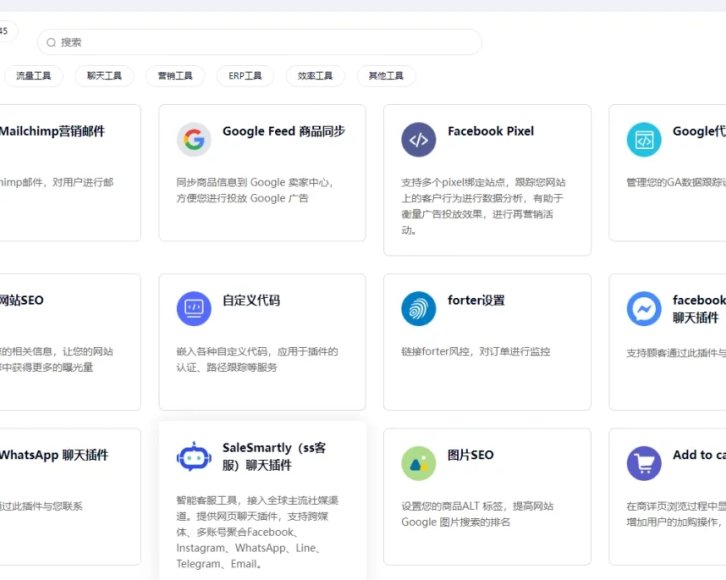
Task: Open the WhatsApp 聊天插件 title
Action: click(54, 455)
